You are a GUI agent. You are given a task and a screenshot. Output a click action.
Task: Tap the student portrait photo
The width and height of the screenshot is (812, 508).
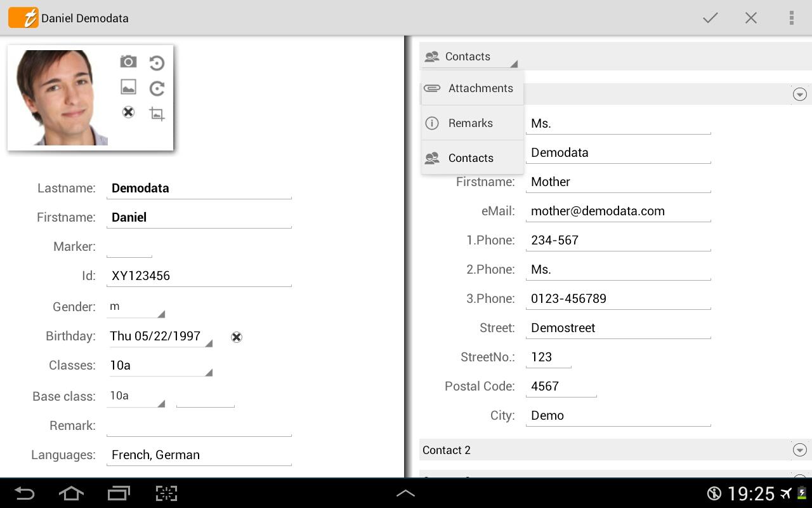click(62, 98)
